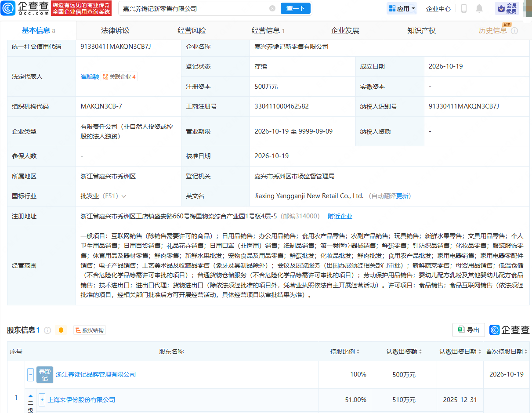Open the 应用 apps dropdown

(x=402, y=8)
